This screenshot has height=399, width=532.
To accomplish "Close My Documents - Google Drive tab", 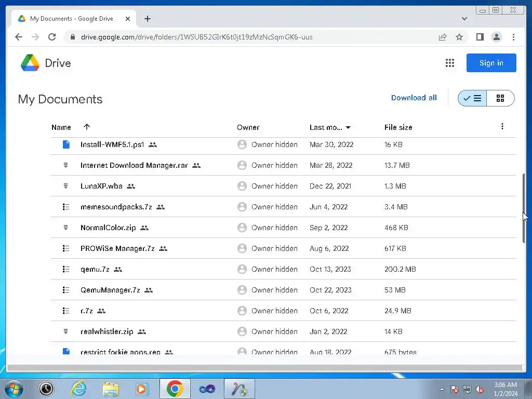I will click(128, 19).
